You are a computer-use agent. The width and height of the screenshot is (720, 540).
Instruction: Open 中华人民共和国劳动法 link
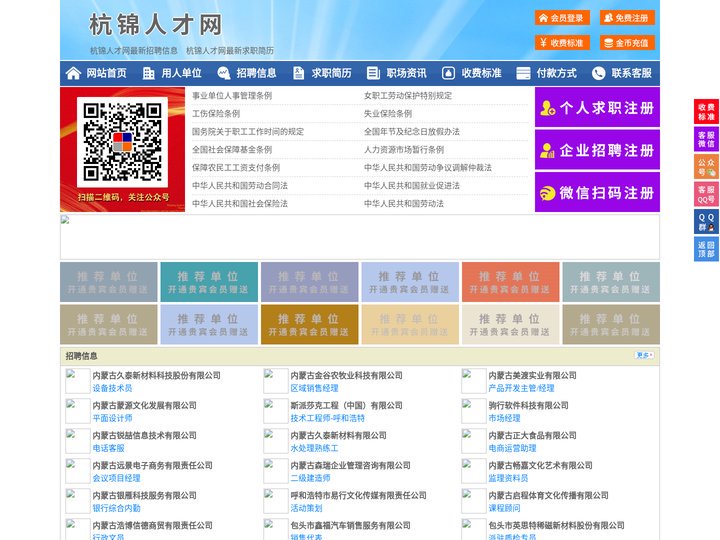404,203
